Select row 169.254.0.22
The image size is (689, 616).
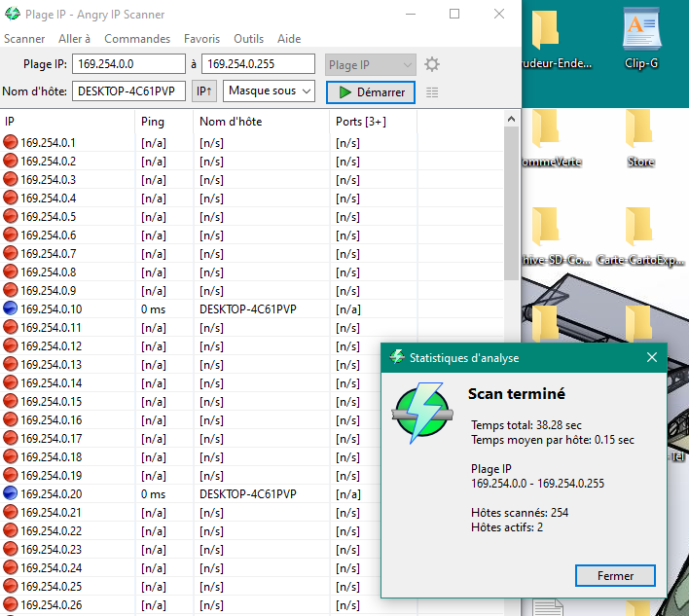pyautogui.click(x=191, y=530)
